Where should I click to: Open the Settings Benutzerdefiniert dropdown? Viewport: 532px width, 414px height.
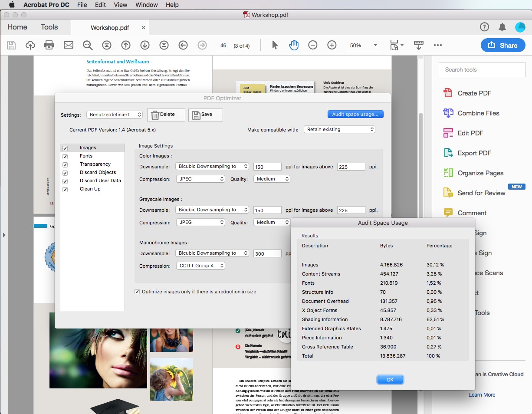click(x=115, y=115)
